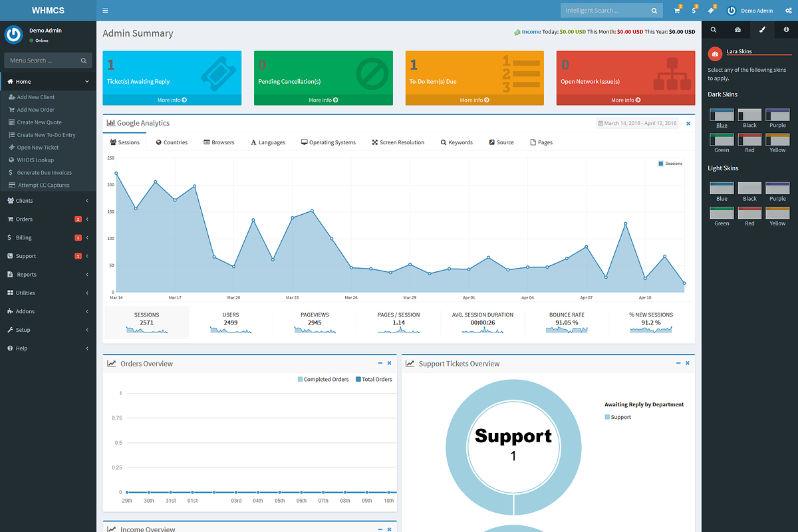Expand the Support sidebar menu
Image resolution: width=798 pixels, height=532 pixels.
coord(48,256)
